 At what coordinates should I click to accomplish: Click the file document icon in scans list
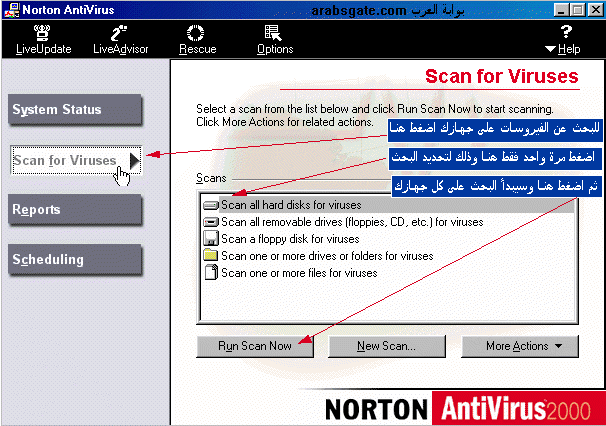click(x=211, y=272)
